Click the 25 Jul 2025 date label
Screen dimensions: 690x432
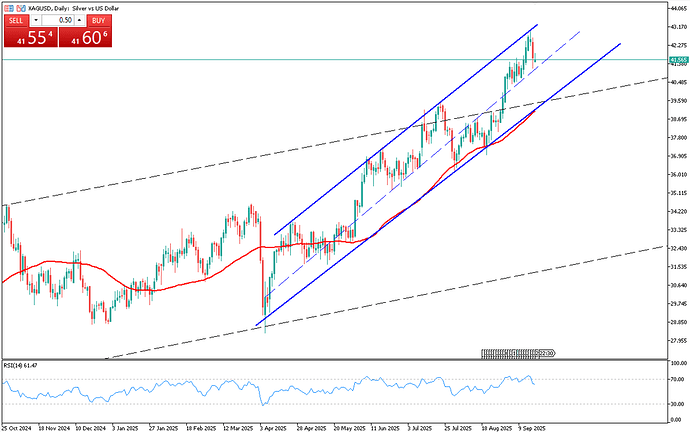pyautogui.click(x=458, y=428)
